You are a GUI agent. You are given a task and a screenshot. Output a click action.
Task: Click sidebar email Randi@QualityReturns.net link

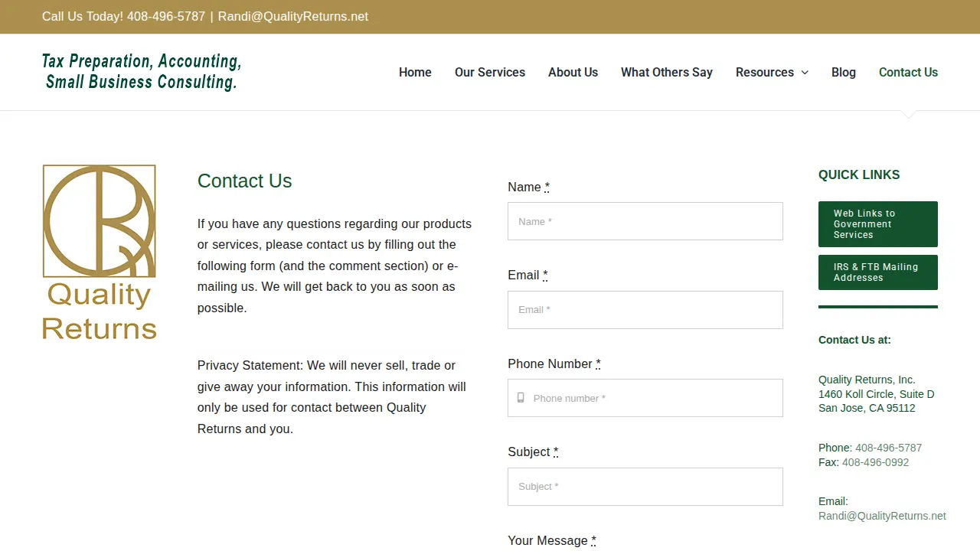pos(882,516)
